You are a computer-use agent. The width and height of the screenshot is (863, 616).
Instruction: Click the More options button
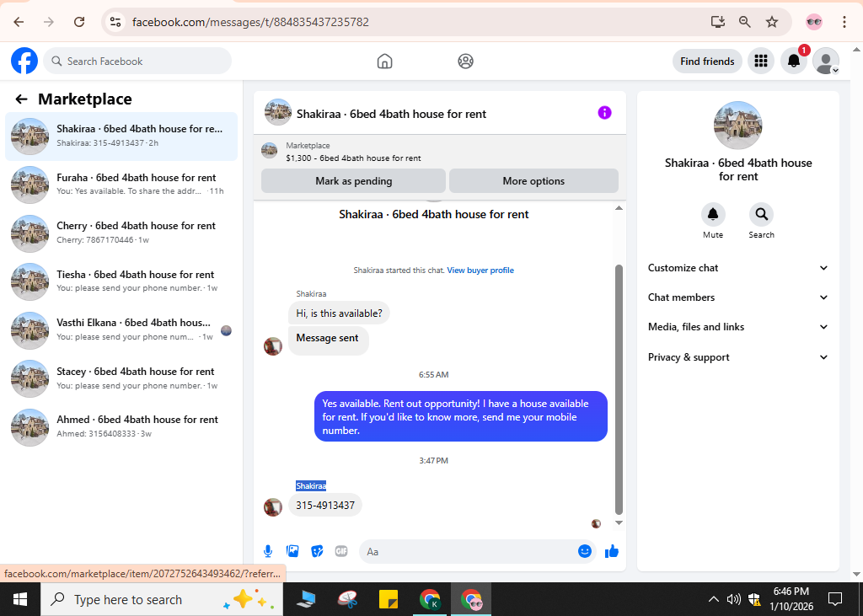point(533,181)
